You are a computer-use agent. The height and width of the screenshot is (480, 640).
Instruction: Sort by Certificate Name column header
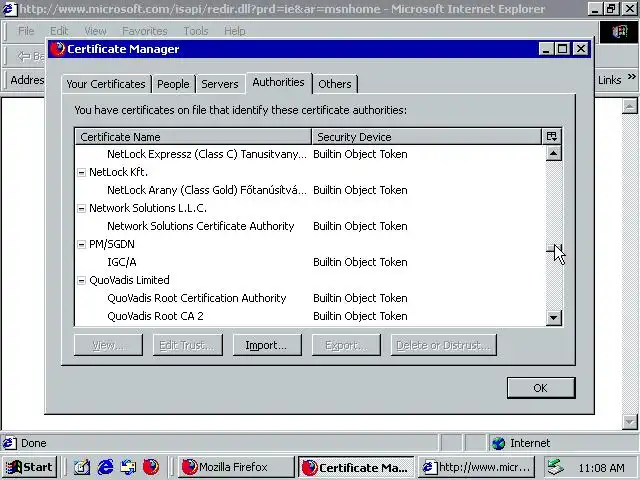point(193,137)
